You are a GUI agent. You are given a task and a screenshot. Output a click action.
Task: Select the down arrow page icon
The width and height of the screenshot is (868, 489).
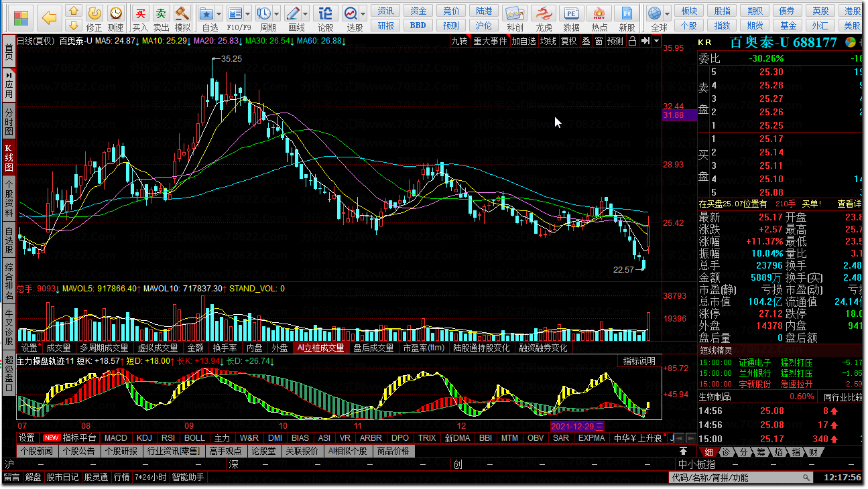point(74,25)
